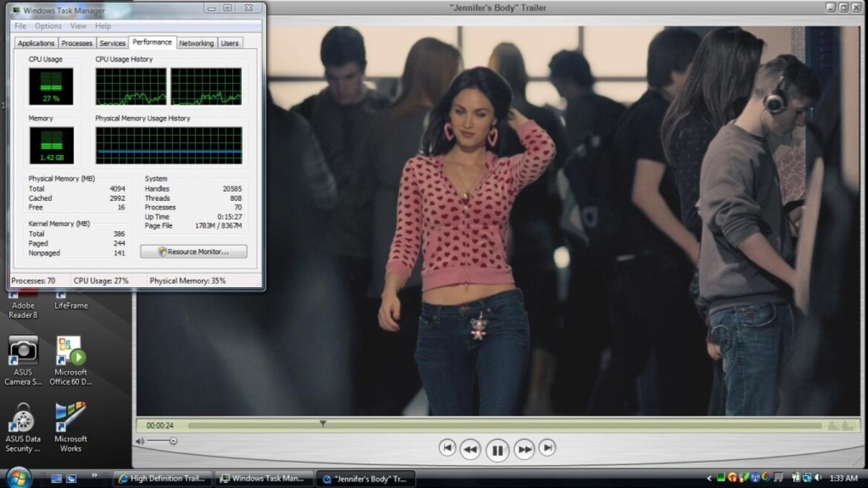
Task: Launch the ASUS Camera desktop shortcut
Action: [x=23, y=360]
